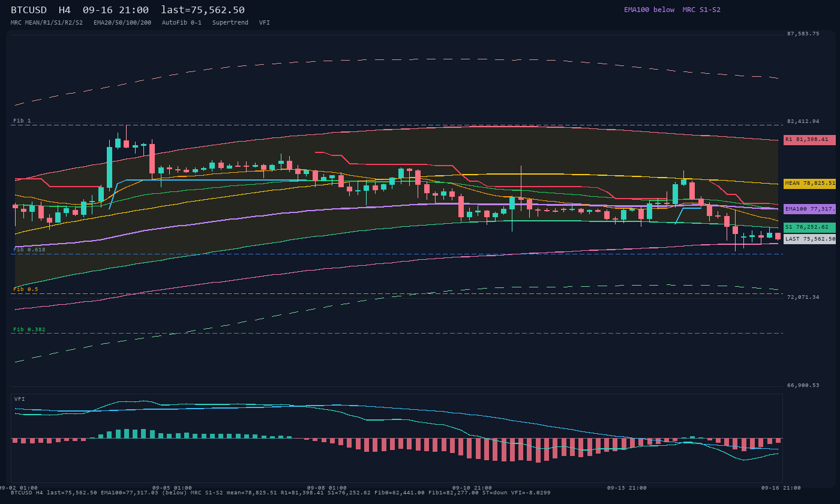Click the last=75,562.50 value in the title

[x=203, y=10]
